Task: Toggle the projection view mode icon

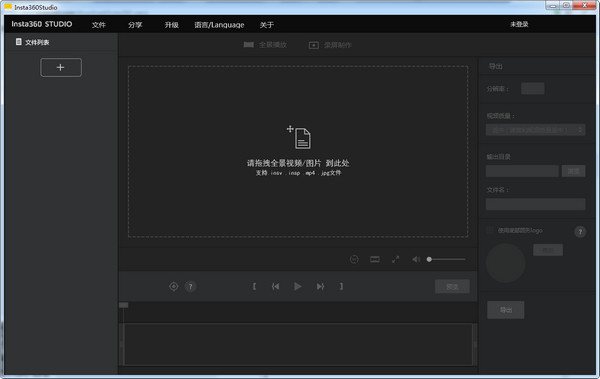Action: tap(375, 260)
